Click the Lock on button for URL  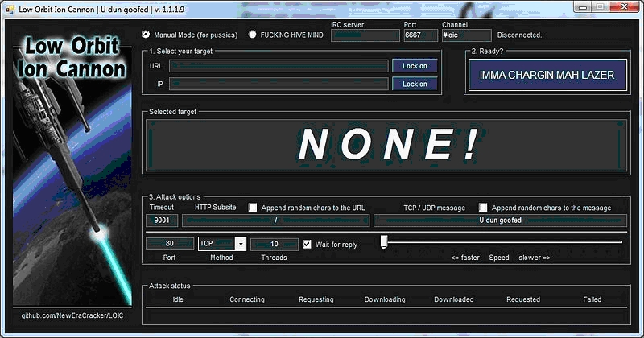click(415, 66)
